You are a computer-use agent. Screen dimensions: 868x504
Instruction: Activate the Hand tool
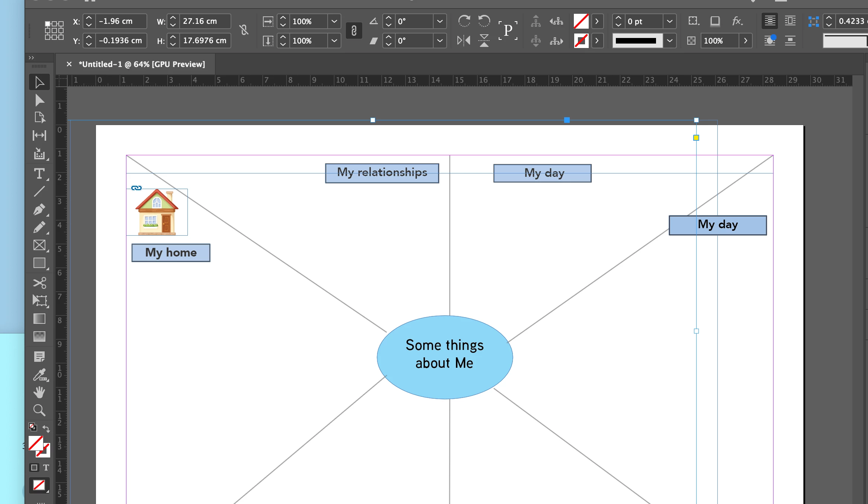[39, 392]
